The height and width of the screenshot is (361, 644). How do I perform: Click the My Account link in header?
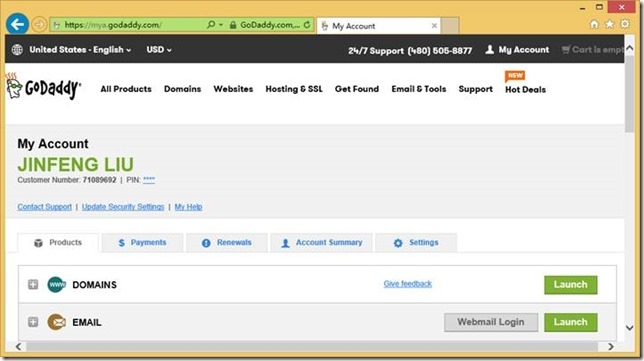coord(524,50)
